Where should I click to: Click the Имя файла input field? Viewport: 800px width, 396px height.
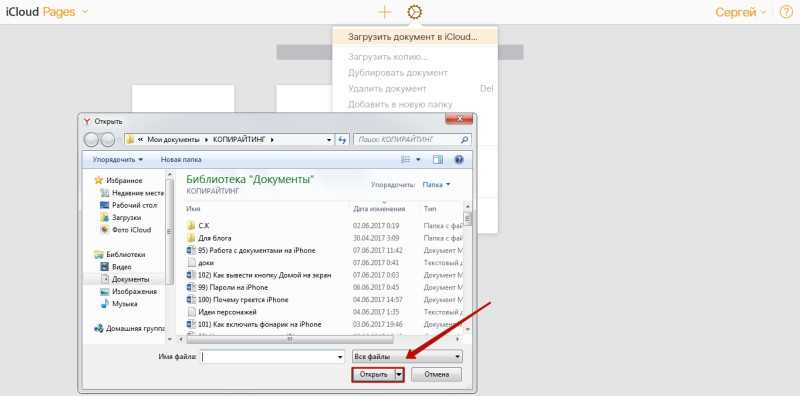tap(273, 357)
